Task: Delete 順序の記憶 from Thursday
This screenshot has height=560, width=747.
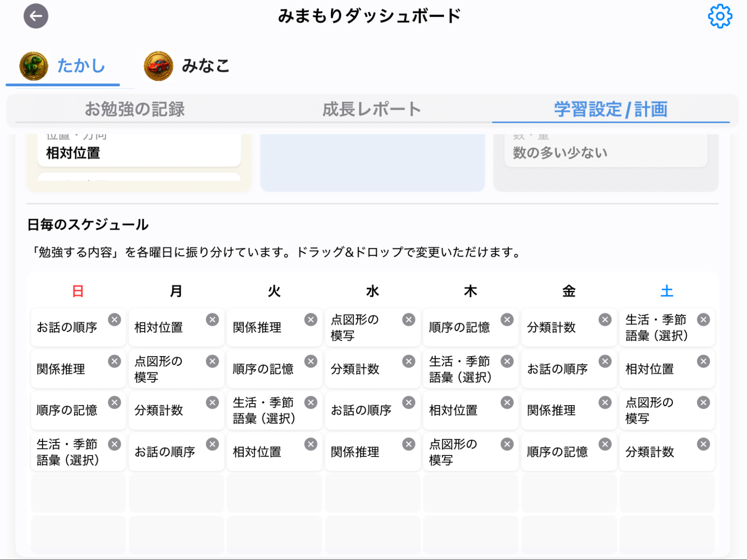Action: (x=507, y=320)
